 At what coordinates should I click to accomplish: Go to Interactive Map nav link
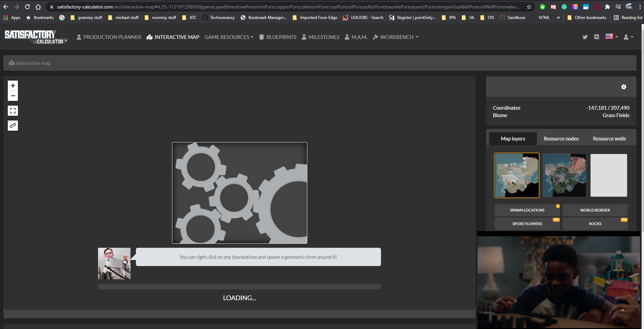[173, 37]
